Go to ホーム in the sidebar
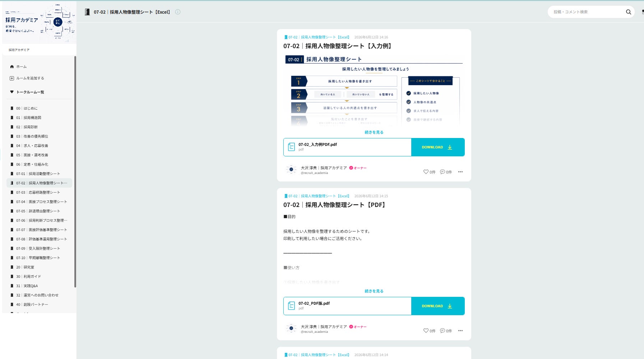This screenshot has height=359, width=644. point(21,66)
